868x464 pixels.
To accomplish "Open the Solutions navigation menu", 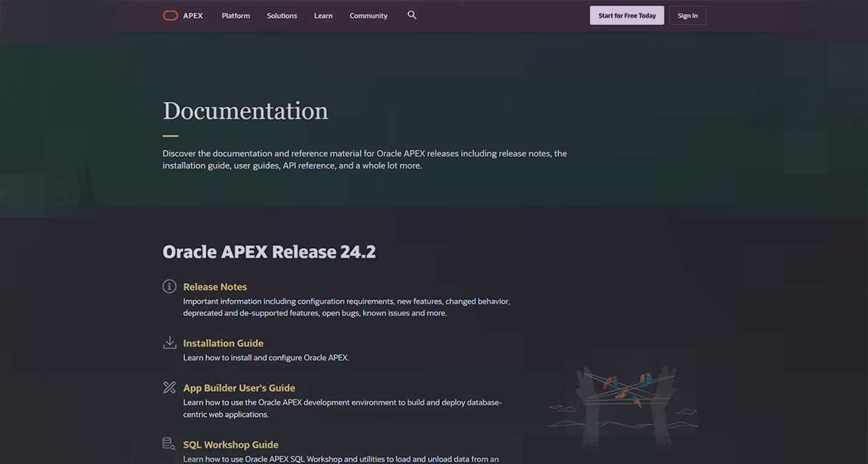I will pos(282,16).
